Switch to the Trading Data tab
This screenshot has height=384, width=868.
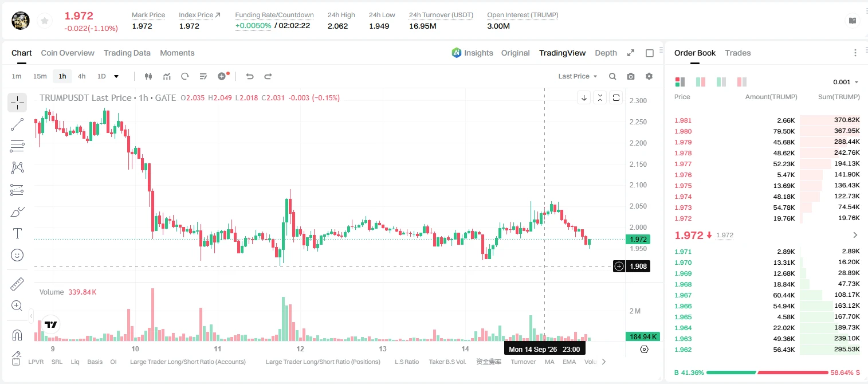[127, 53]
